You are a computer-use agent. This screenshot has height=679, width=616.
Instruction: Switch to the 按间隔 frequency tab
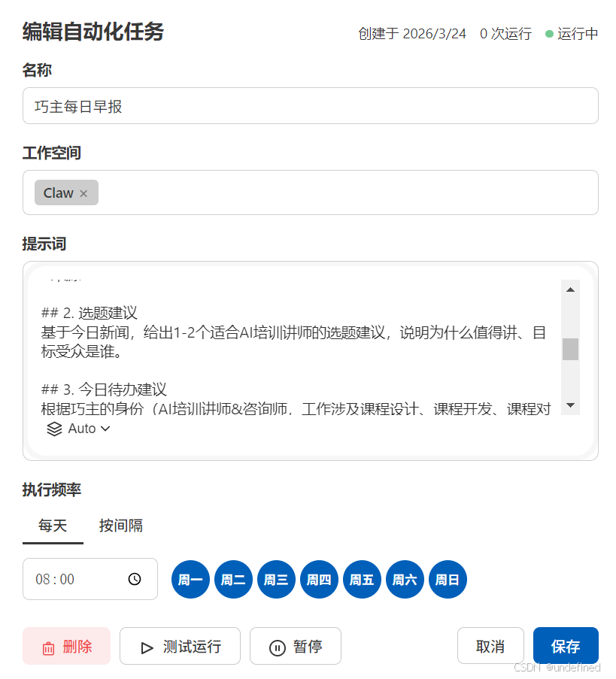(121, 526)
